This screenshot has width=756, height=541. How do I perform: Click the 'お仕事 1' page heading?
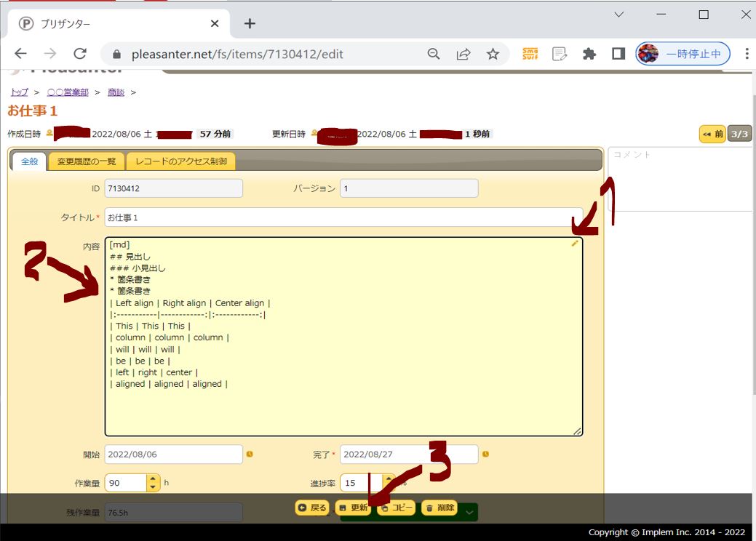click(32, 111)
